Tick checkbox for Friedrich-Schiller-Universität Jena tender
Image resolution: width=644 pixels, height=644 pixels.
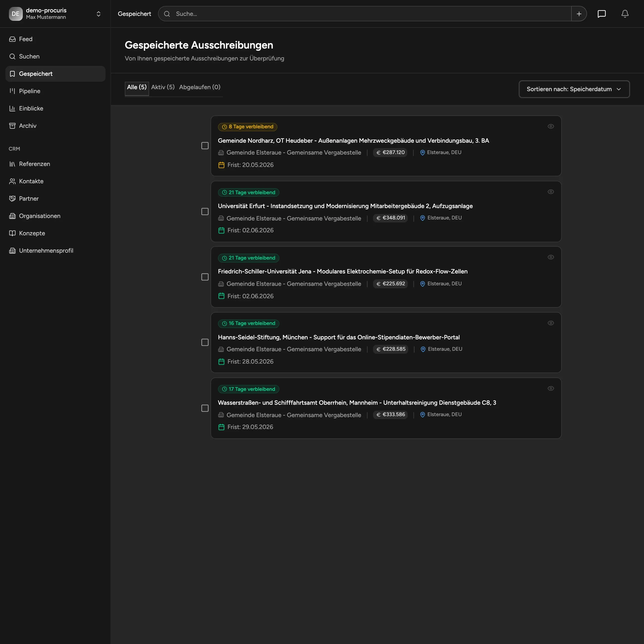[x=205, y=277]
